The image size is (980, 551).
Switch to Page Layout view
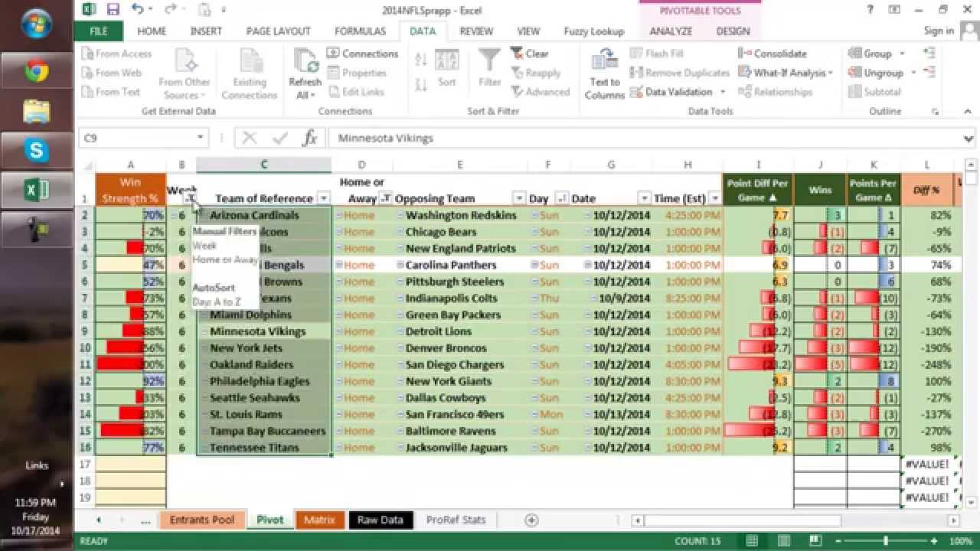pyautogui.click(x=785, y=541)
